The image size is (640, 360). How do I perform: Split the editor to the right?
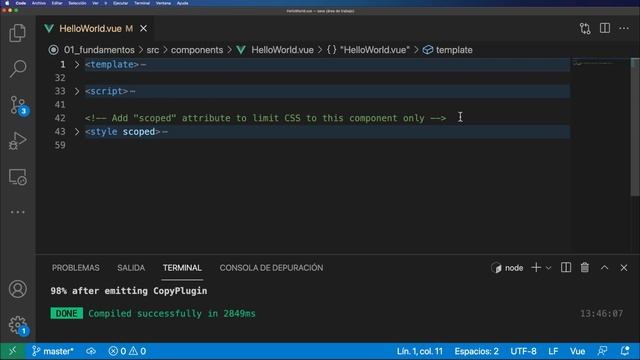pyautogui.click(x=604, y=28)
